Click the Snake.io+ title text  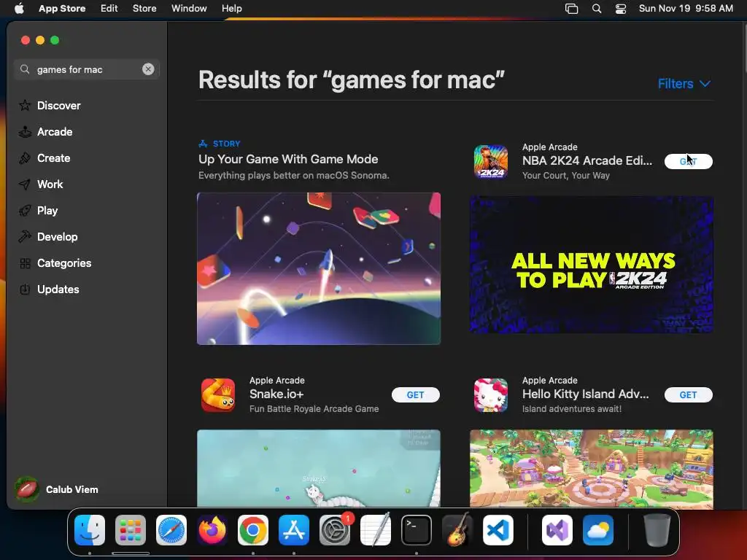point(276,394)
